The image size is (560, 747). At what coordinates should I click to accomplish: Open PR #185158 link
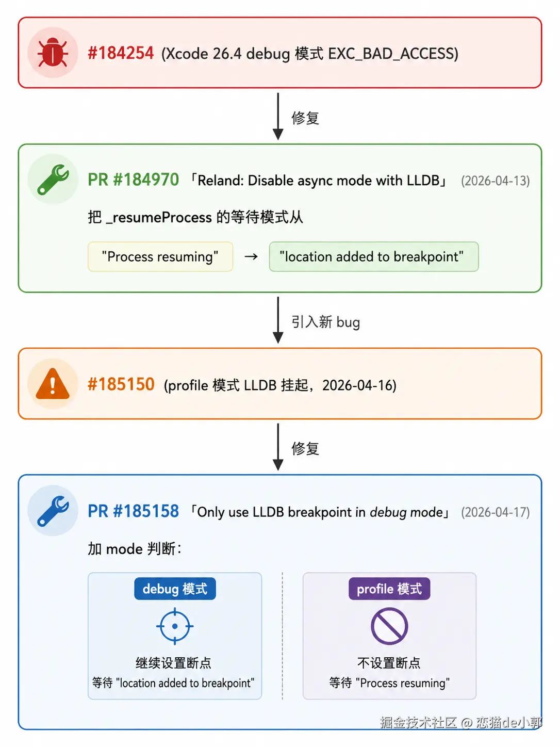click(x=133, y=511)
